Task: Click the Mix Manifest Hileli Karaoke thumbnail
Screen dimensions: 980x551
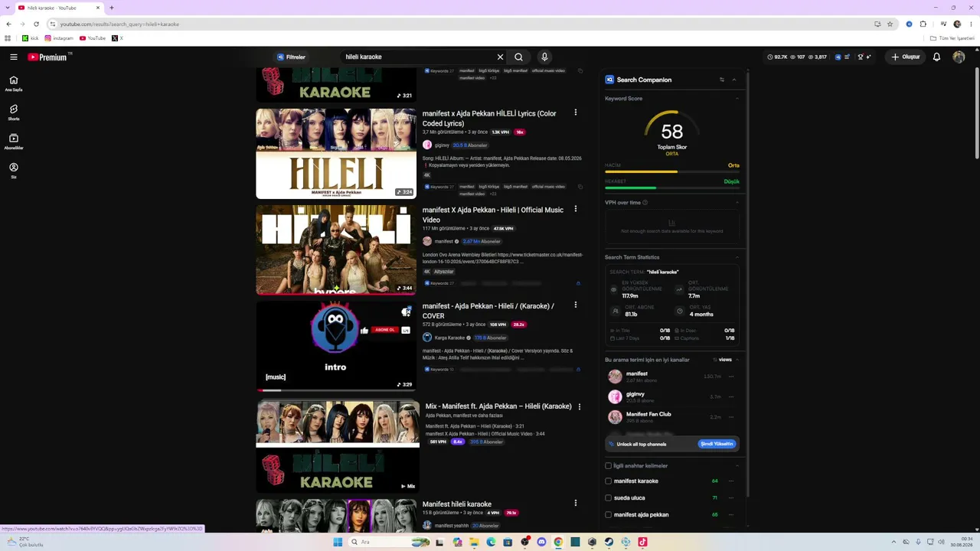Action: coord(338,446)
